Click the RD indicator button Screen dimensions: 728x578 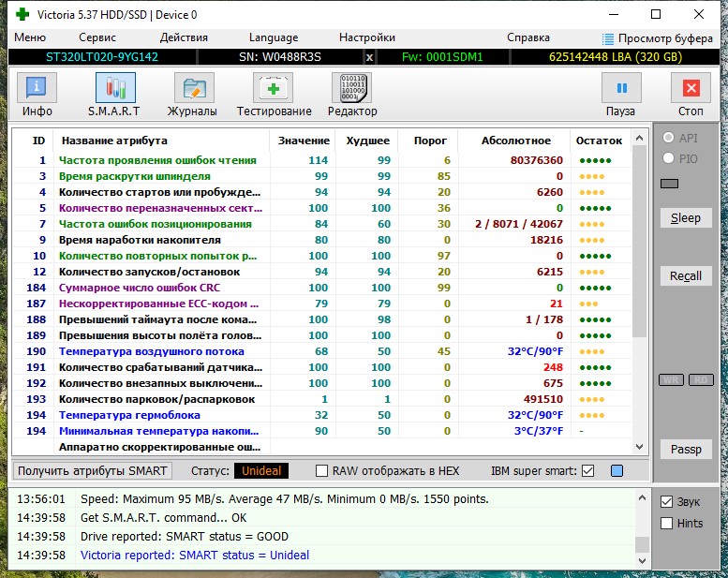[x=701, y=379]
